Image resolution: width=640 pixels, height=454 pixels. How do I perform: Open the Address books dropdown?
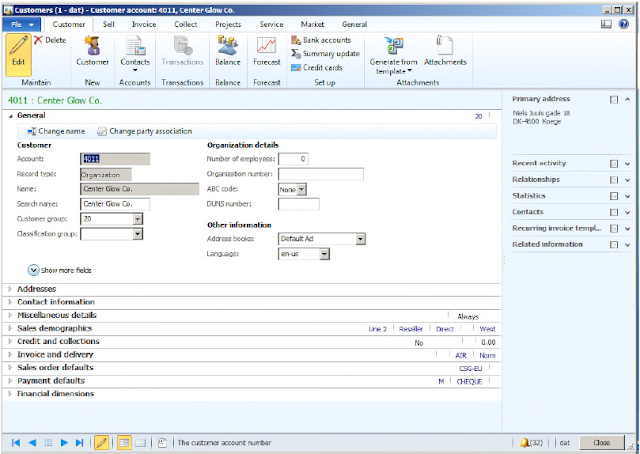pos(360,239)
